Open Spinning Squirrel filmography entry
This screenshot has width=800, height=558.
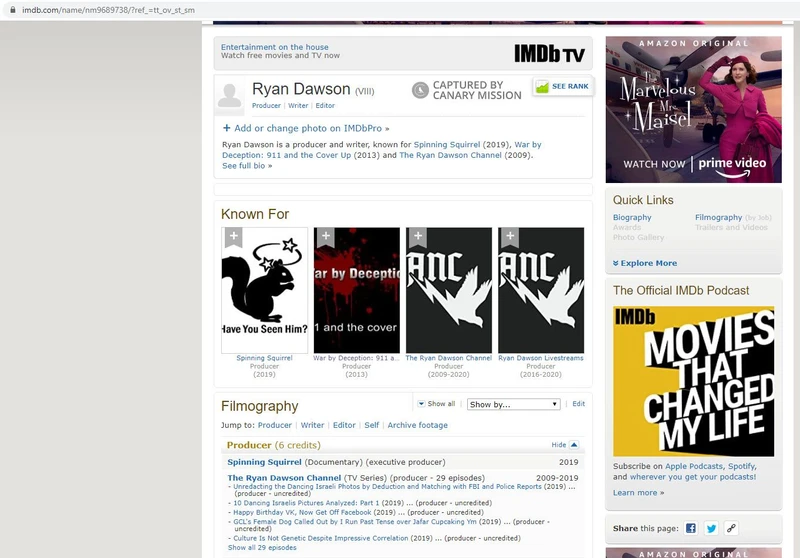[264, 462]
